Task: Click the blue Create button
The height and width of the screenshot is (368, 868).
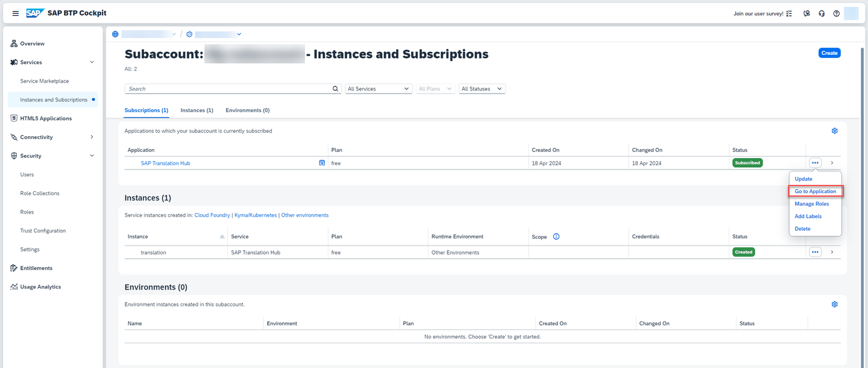Action: pyautogui.click(x=829, y=53)
